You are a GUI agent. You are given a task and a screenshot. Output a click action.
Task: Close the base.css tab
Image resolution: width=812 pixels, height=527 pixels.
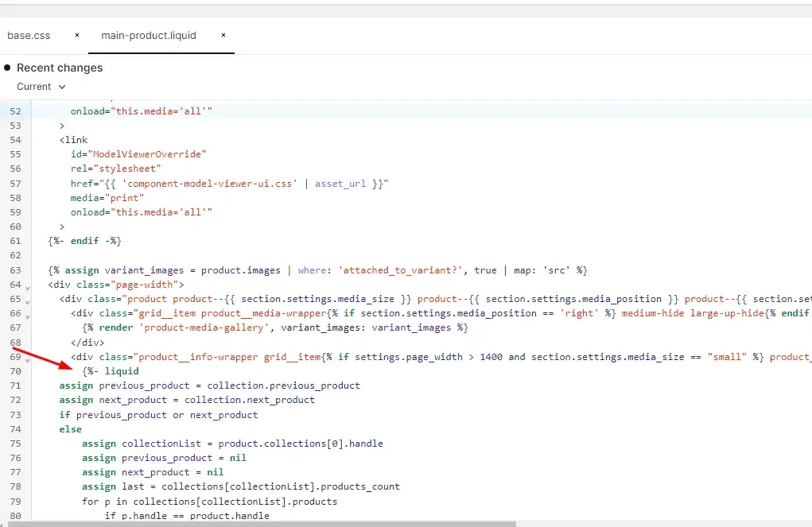pyautogui.click(x=77, y=35)
